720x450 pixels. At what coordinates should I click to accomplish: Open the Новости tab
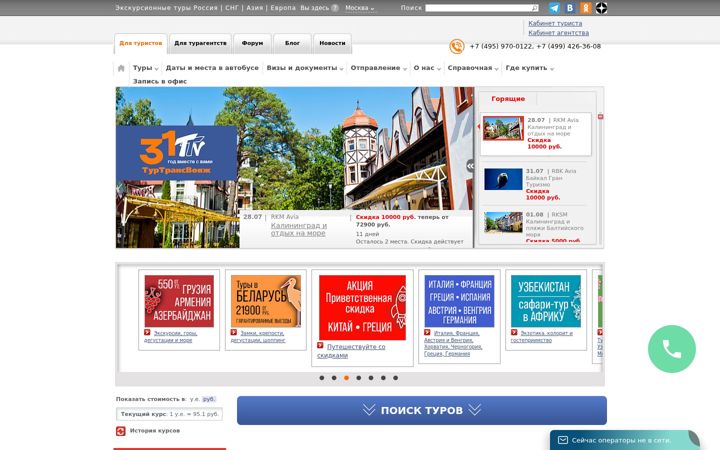click(332, 43)
